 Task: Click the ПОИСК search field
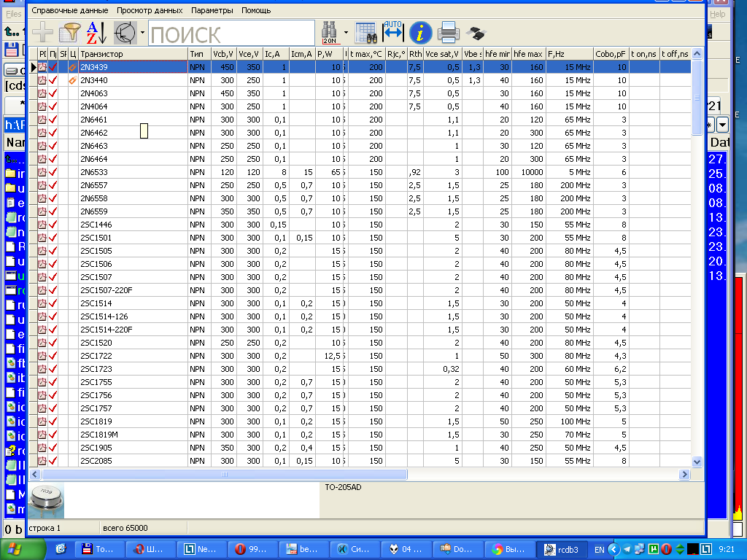[231, 33]
